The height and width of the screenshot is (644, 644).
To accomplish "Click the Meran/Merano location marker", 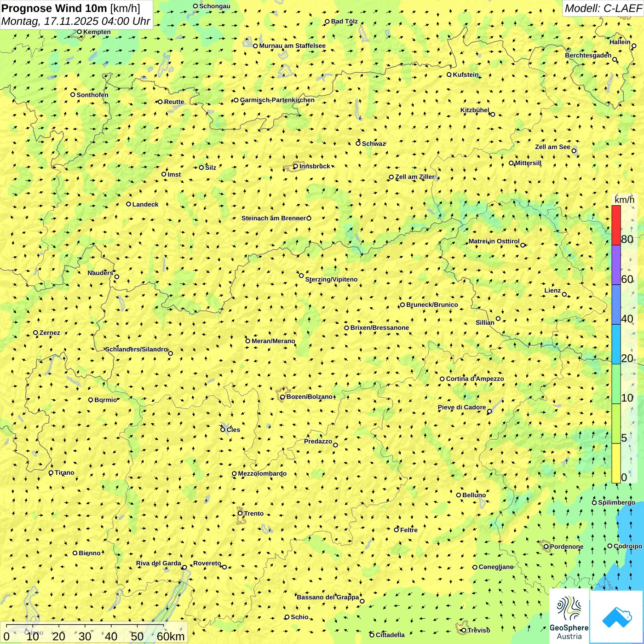I will click(x=247, y=341).
